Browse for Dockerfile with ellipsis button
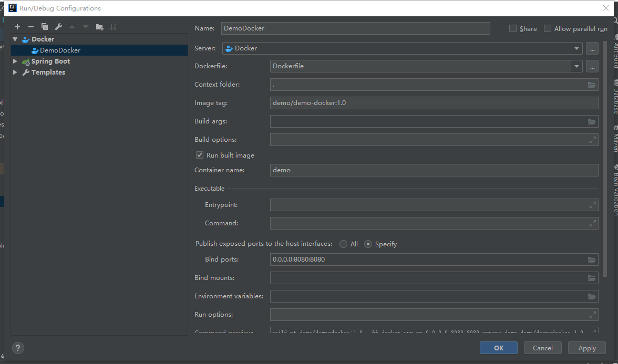618x364 pixels. pos(592,66)
